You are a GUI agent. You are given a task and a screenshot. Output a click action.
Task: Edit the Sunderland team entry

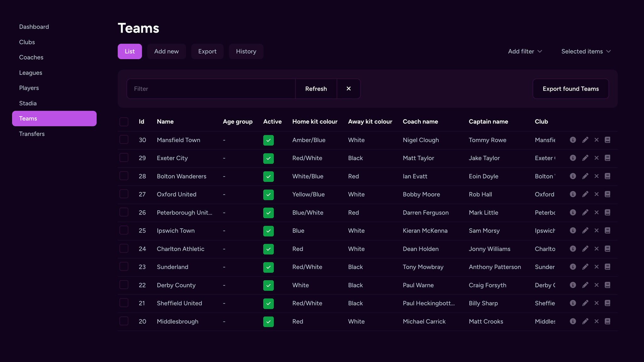(x=585, y=267)
